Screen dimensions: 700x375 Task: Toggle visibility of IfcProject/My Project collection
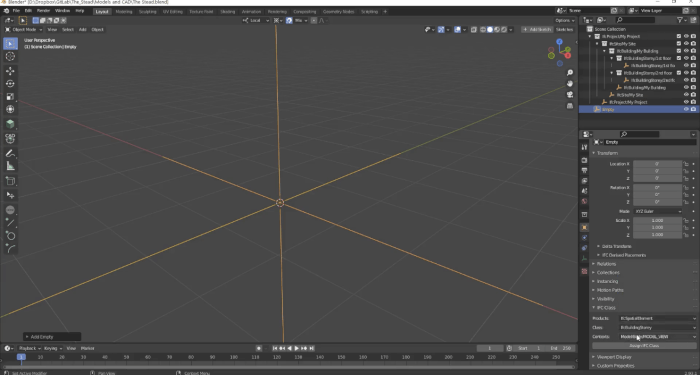pyautogui.click(x=686, y=36)
